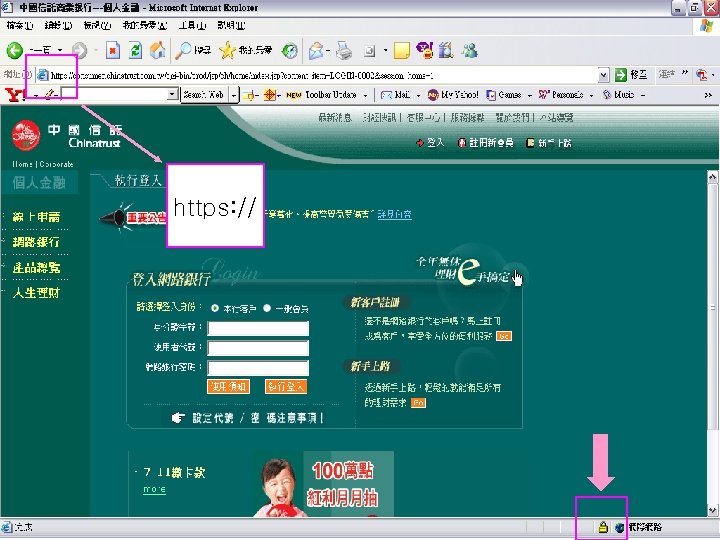Expand Yahoo toolbar overflow chevron

coord(708,95)
